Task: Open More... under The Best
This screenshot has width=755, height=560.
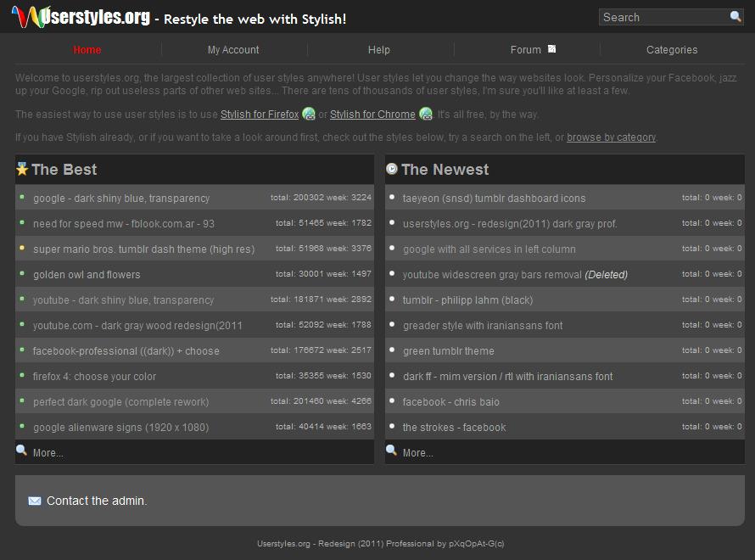Action: coord(48,452)
